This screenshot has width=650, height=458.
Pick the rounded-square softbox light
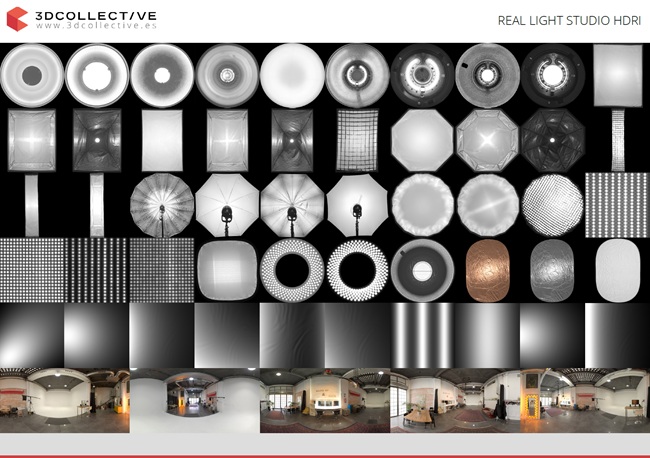coord(227,270)
